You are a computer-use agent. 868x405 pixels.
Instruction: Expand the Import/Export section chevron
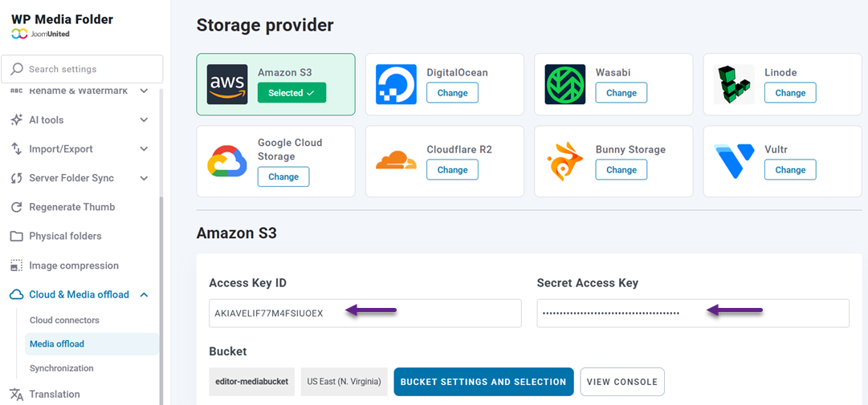point(144,148)
